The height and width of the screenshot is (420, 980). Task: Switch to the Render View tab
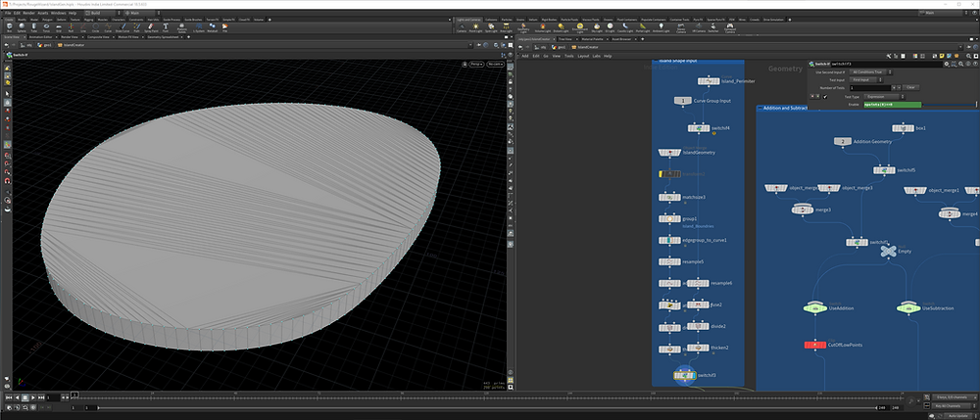70,37
